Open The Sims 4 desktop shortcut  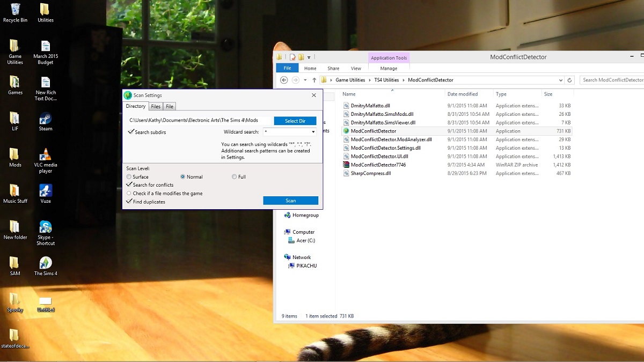pos(46,263)
